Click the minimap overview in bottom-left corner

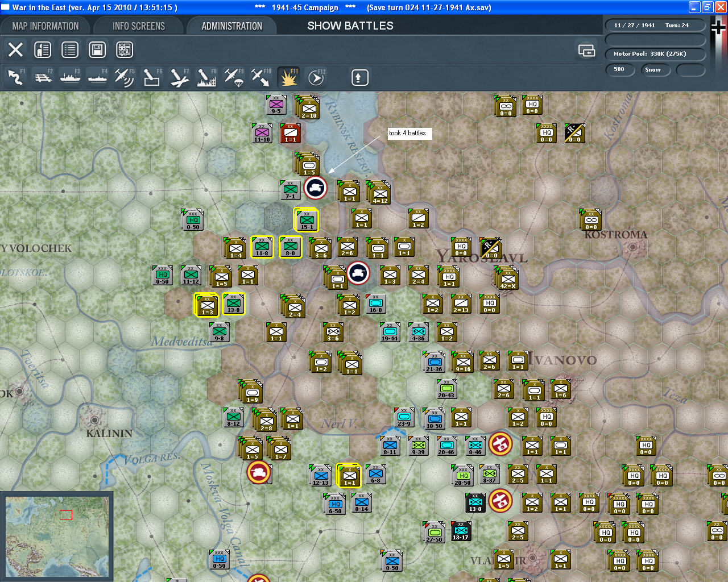click(x=57, y=537)
